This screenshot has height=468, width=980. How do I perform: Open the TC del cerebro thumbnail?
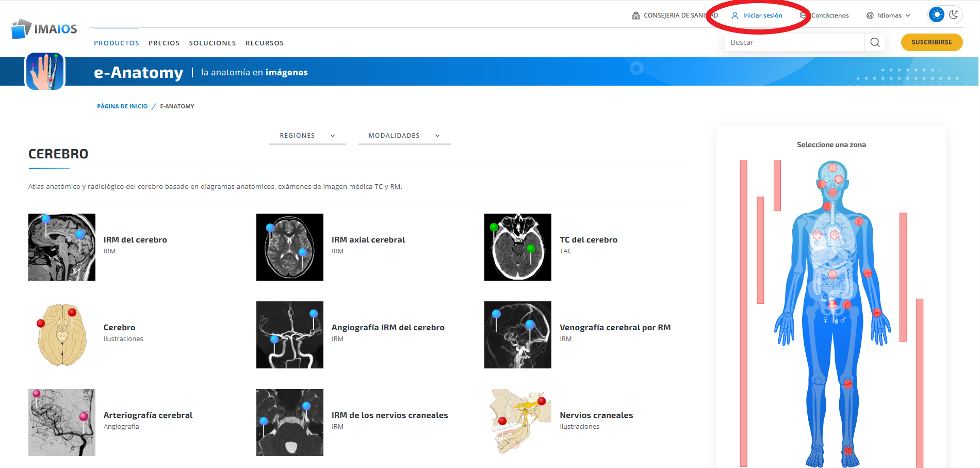coord(517,247)
